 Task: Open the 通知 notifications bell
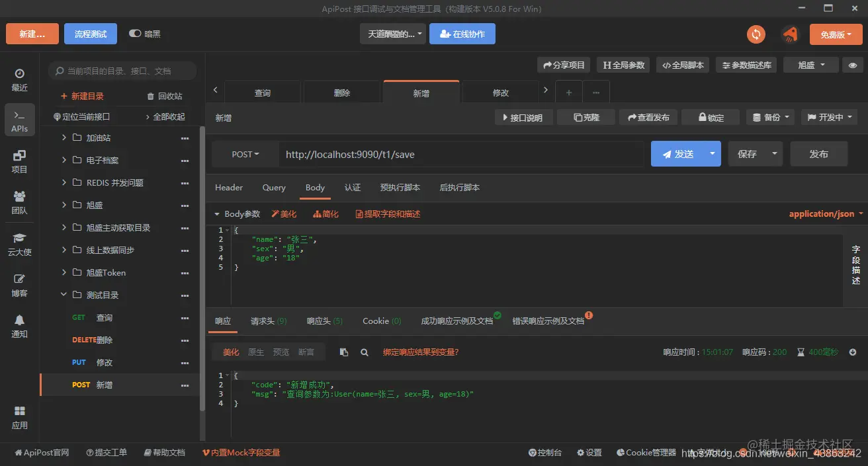coord(19,327)
